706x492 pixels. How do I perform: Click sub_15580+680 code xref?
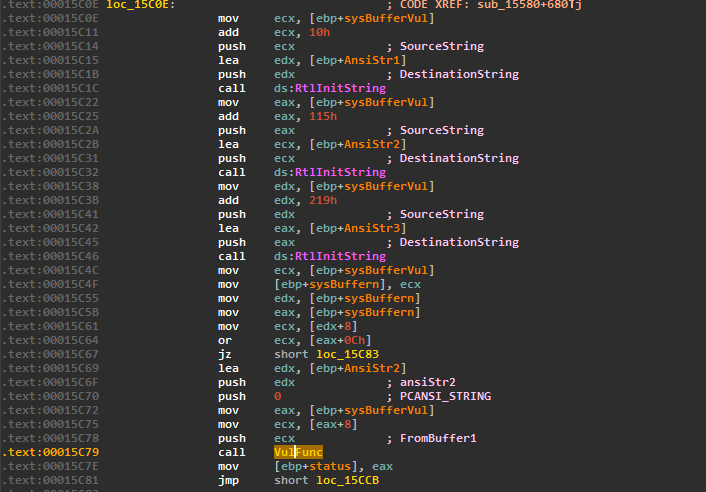pyautogui.click(x=530, y=5)
